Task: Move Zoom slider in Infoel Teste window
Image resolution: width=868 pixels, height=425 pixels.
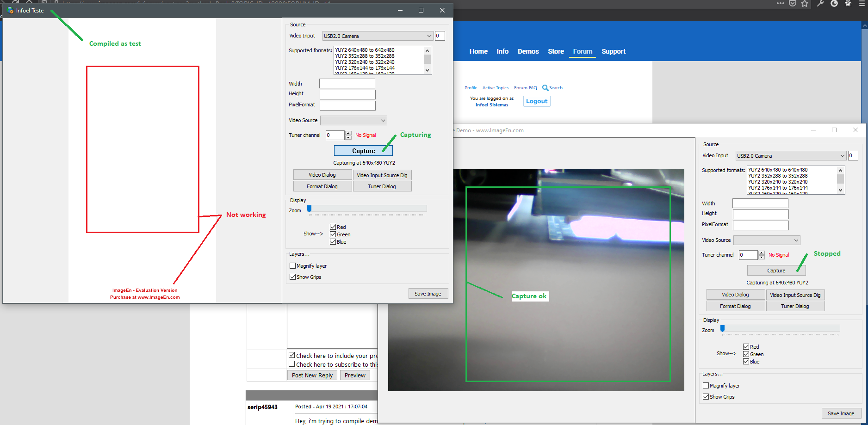Action: click(x=310, y=209)
